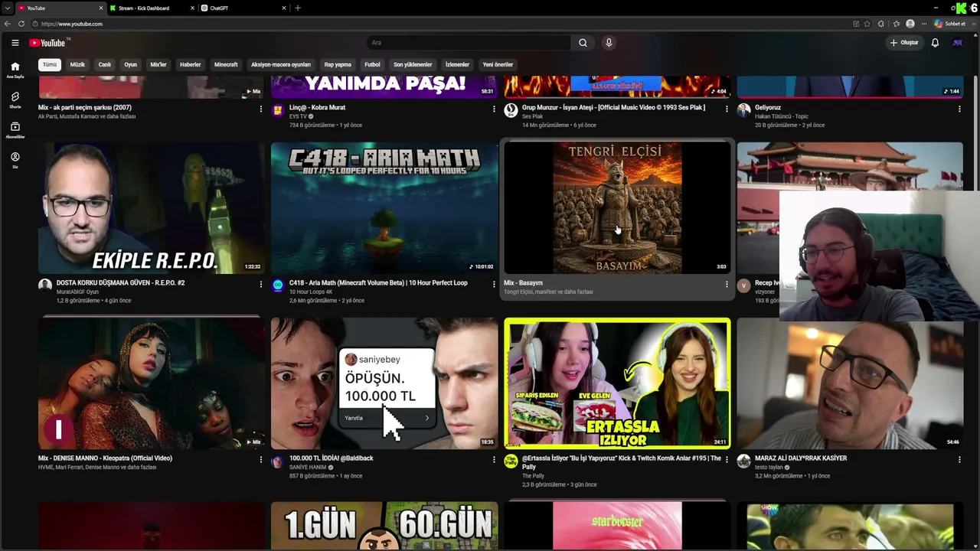The image size is (980, 551).
Task: Reload the YouTube page
Action: tap(21, 24)
